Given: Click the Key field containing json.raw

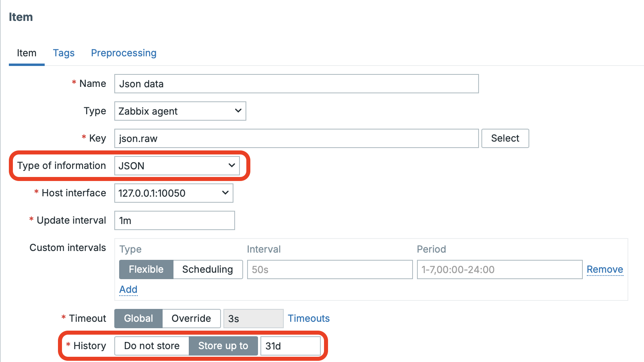Looking at the screenshot, I should tap(296, 138).
